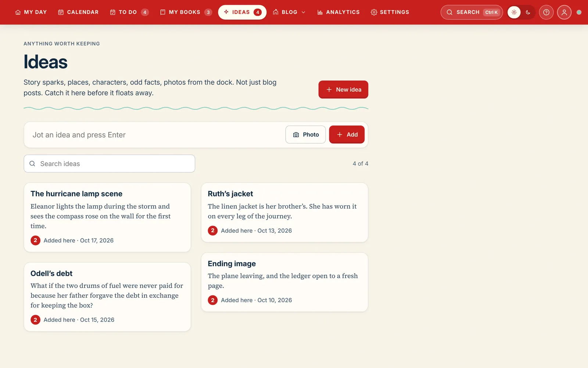Expand the Blog dropdown chevron
Viewport: 588px width, 368px height.
click(x=303, y=12)
